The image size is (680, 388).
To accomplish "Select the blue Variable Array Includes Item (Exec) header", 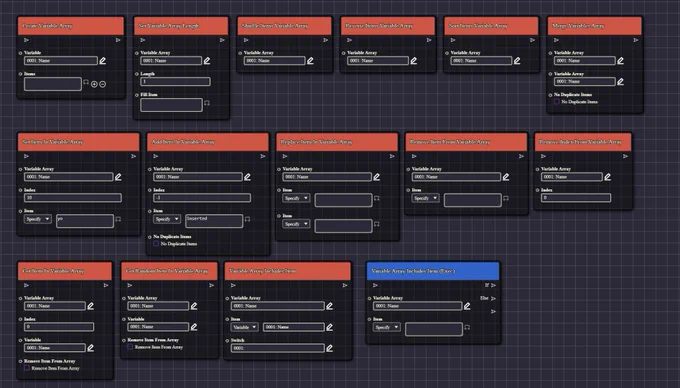I will coord(433,271).
